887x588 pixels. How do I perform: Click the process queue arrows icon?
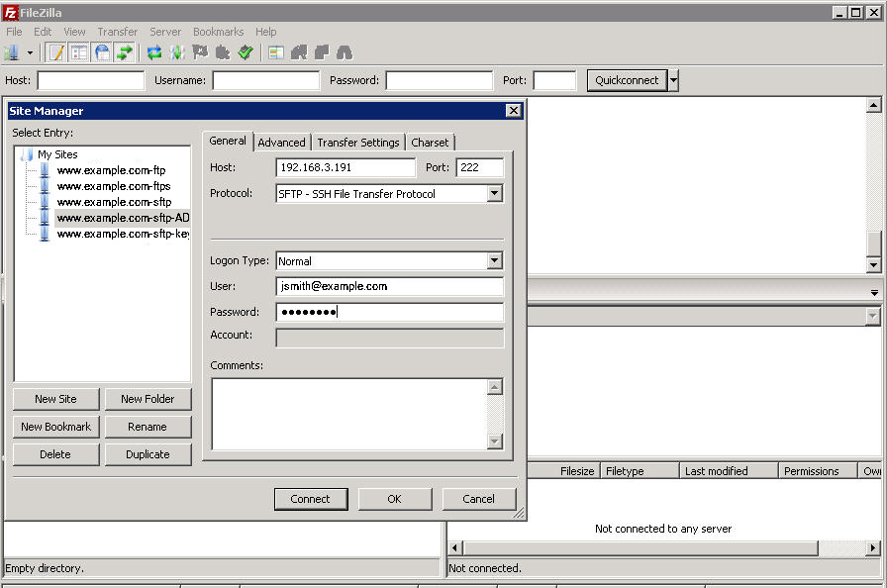pyautogui.click(x=177, y=53)
